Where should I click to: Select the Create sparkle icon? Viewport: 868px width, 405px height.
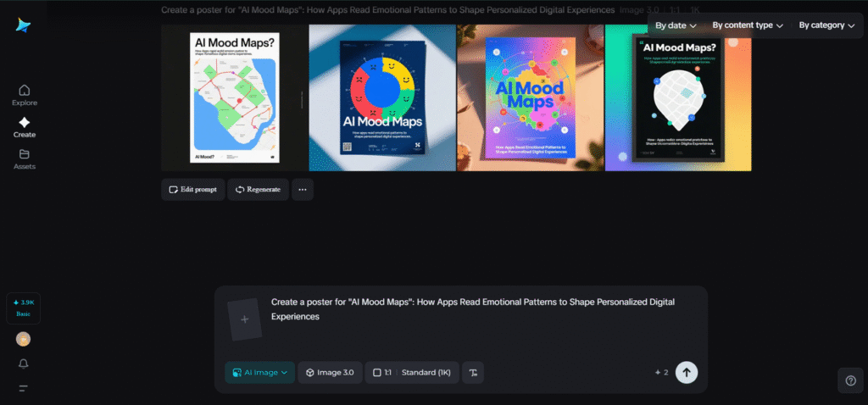[24, 126]
